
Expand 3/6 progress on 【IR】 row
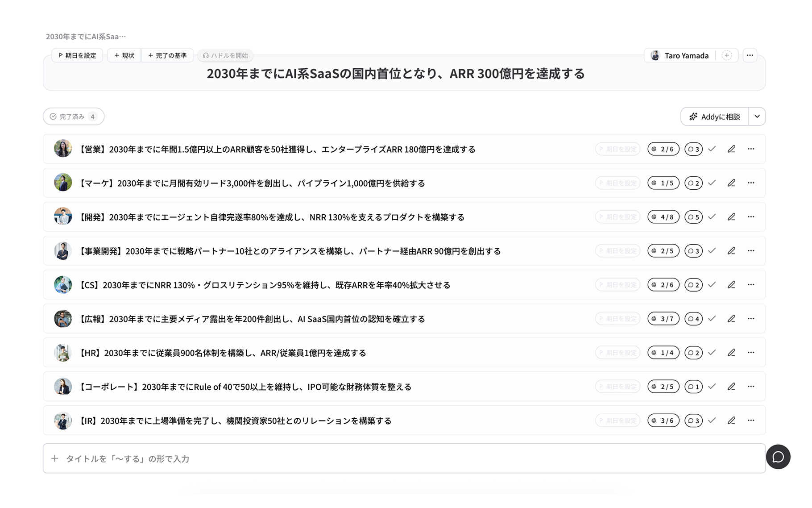(663, 421)
